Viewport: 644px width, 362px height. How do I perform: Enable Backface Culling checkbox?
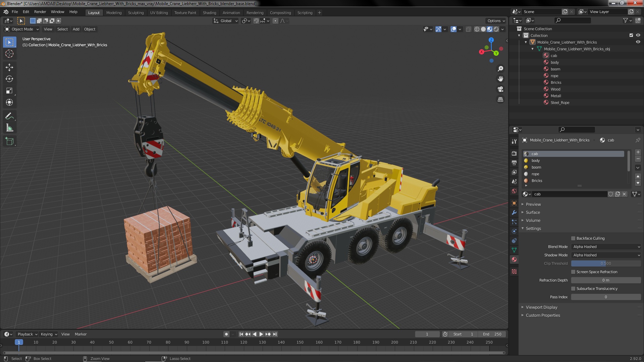(573, 238)
